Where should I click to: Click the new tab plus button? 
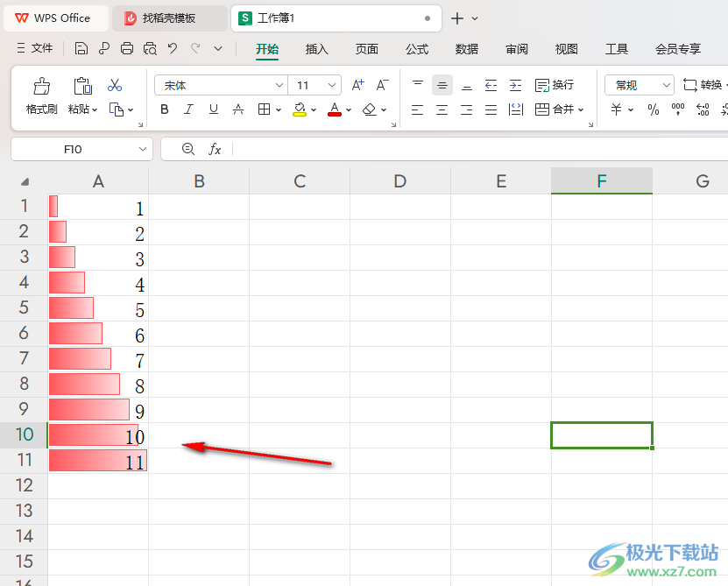[457, 18]
